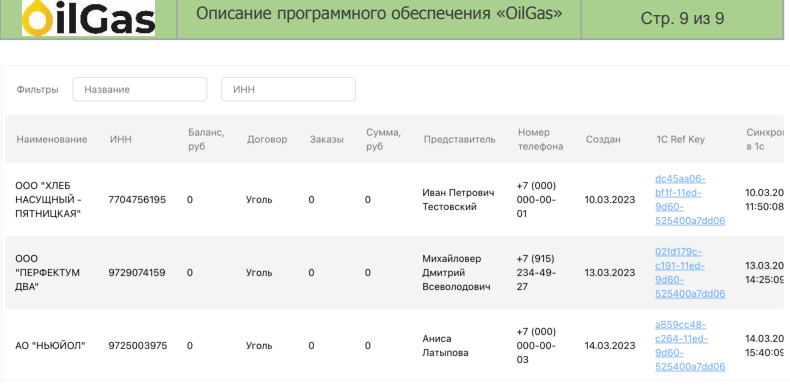Click created date 13.03.2023
Image resolution: width=790 pixels, height=387 pixels.
click(x=610, y=273)
